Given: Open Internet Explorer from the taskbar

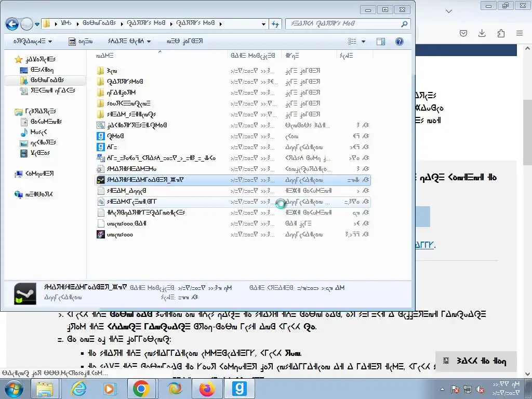Looking at the screenshot, I should coord(78,389).
